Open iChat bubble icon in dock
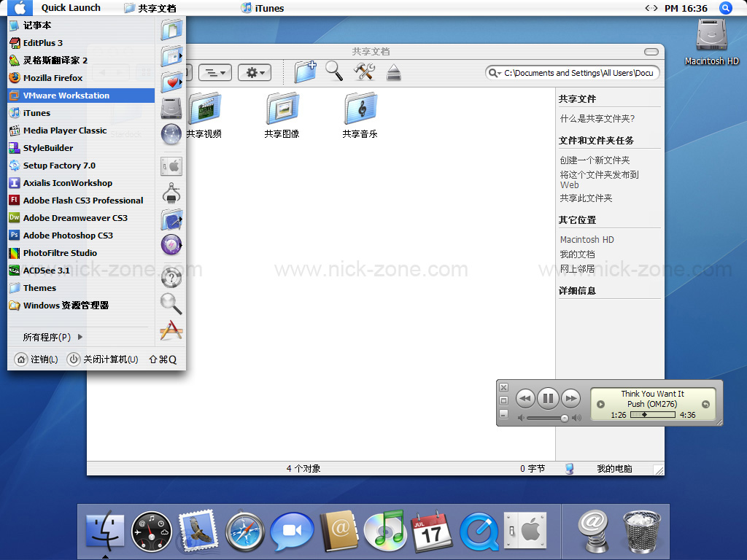Viewport: 747px width, 560px height. (292, 532)
